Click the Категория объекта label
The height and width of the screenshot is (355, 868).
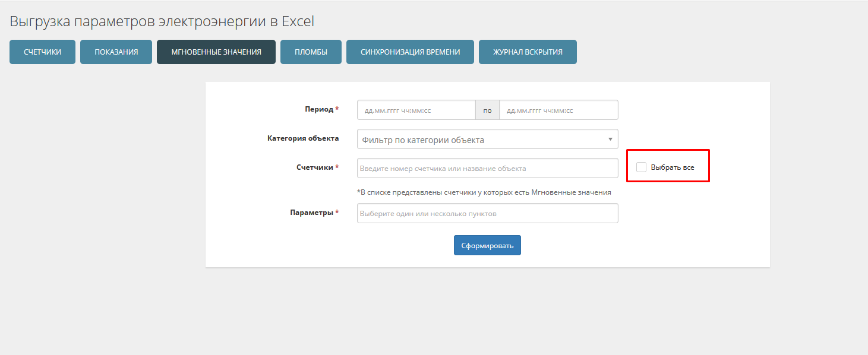(x=303, y=138)
